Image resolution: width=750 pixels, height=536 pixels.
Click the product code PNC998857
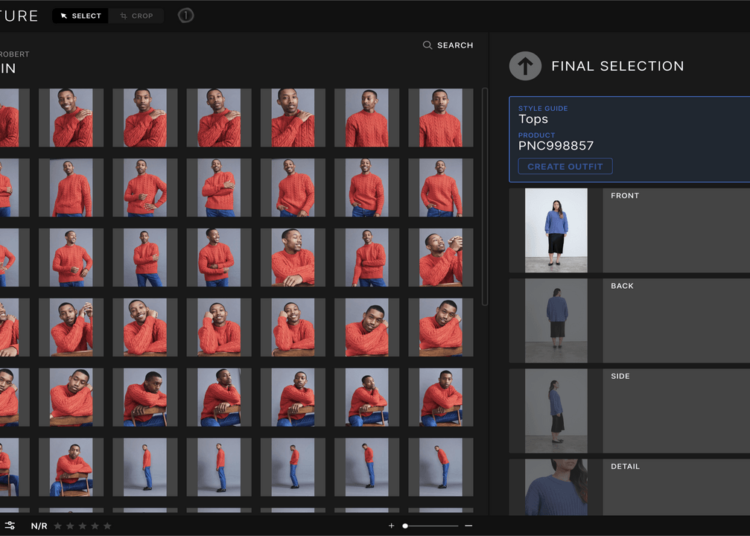pos(556,146)
